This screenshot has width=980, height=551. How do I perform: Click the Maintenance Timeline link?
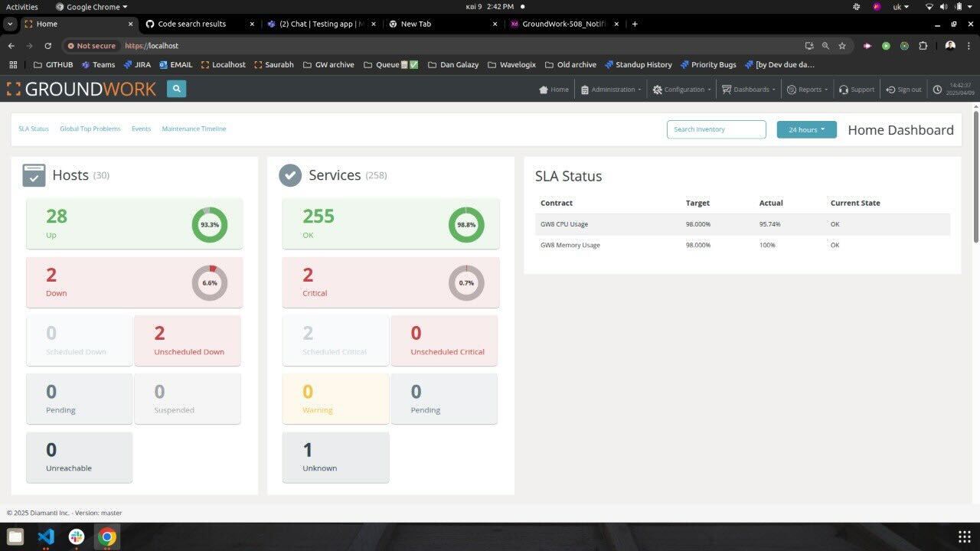(x=194, y=129)
